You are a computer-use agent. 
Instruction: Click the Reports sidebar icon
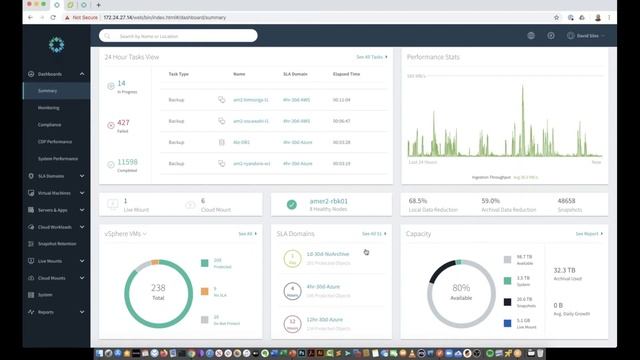click(x=31, y=312)
